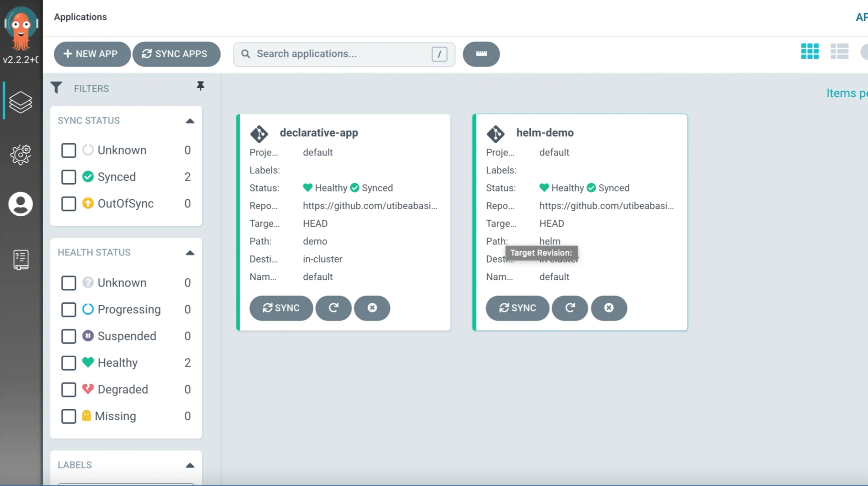Collapse the Health Status section
The width and height of the screenshot is (868, 486).
(x=190, y=253)
